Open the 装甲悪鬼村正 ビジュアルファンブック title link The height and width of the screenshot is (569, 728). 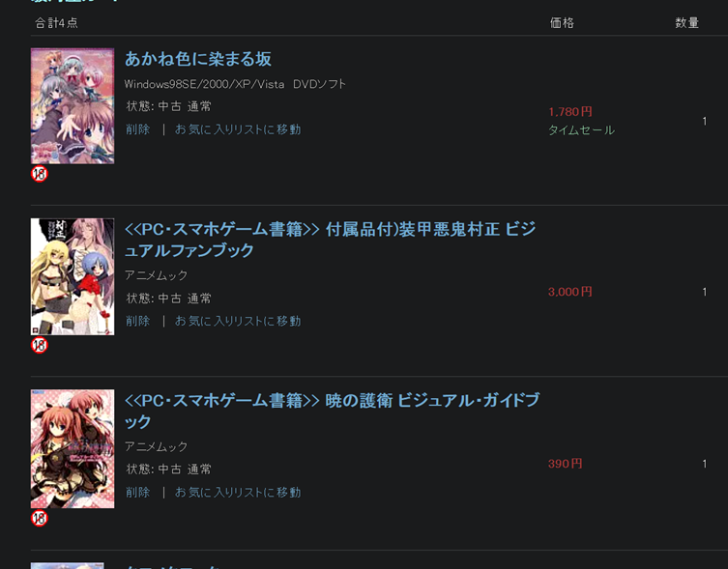330,240
